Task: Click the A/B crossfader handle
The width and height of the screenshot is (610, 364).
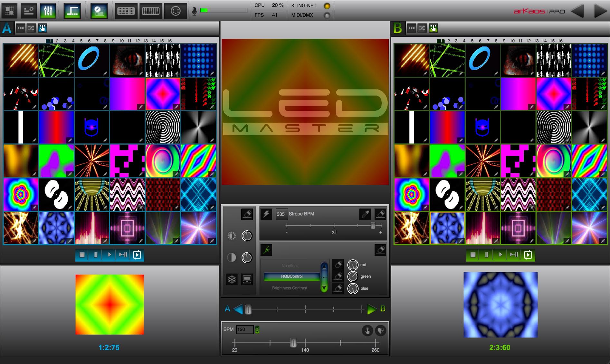Action: 248,310
